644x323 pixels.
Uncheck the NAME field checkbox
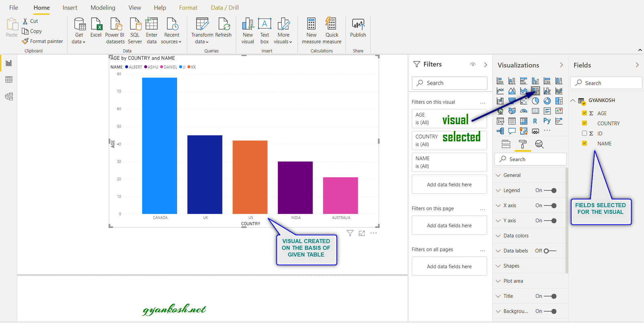pyautogui.click(x=584, y=143)
